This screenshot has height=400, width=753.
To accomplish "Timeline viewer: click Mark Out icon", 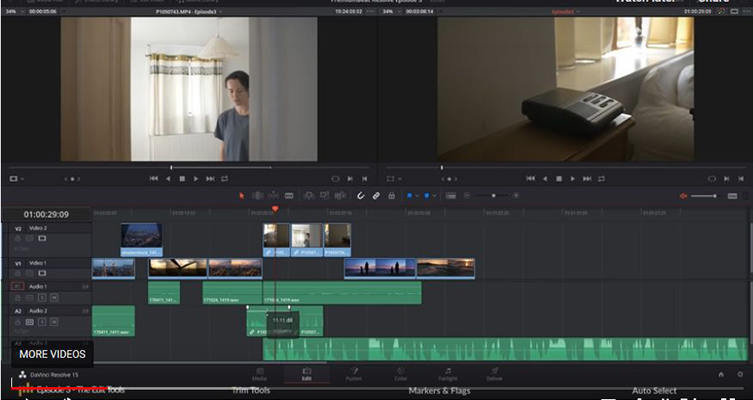I will click(x=741, y=179).
